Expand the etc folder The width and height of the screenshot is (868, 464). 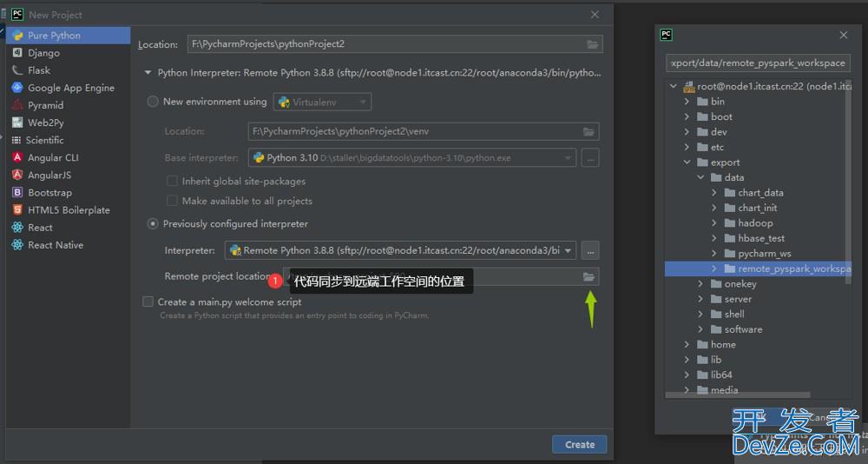pyautogui.click(x=687, y=147)
